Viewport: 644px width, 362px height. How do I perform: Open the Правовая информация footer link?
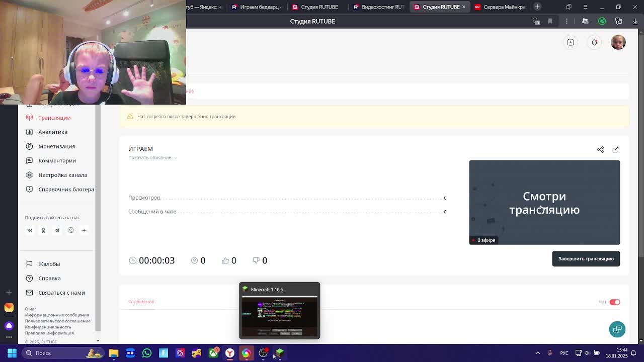[x=49, y=333]
